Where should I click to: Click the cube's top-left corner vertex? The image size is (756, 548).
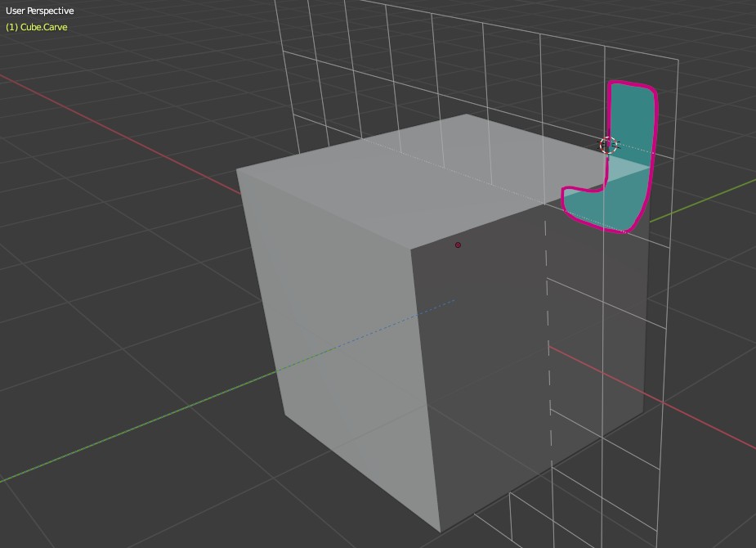point(237,170)
